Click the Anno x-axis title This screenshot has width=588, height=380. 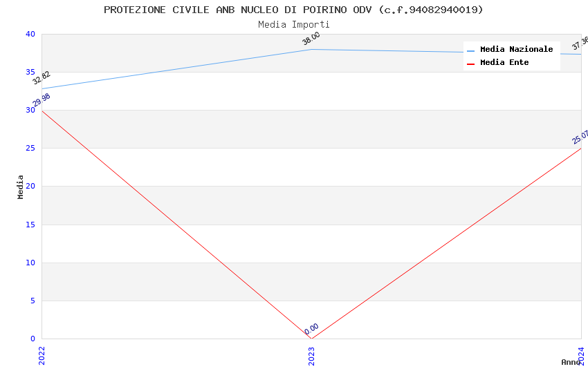click(x=571, y=362)
